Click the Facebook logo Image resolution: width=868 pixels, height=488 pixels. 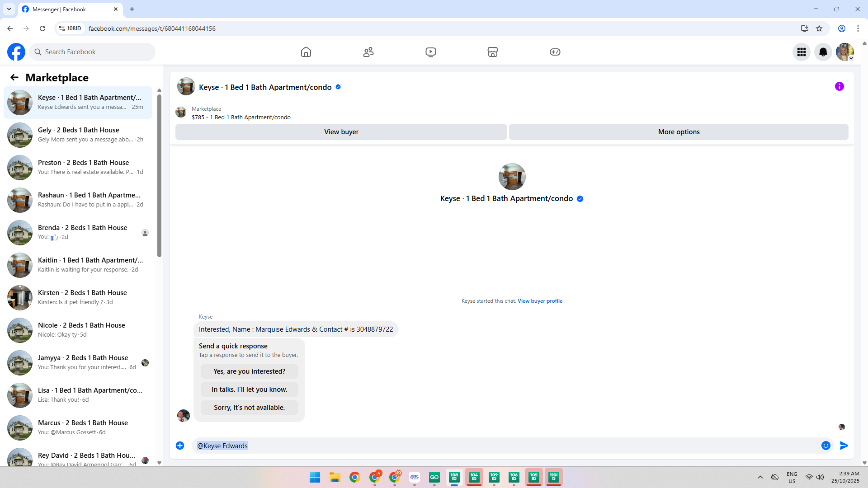point(16,52)
